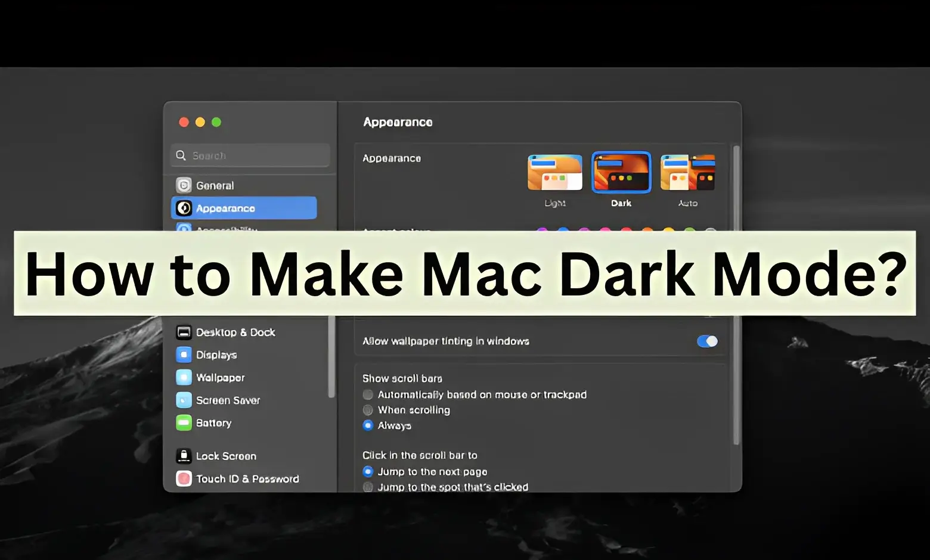Image resolution: width=930 pixels, height=560 pixels.
Task: Disable wallpaper tinting in windows
Action: tap(707, 341)
